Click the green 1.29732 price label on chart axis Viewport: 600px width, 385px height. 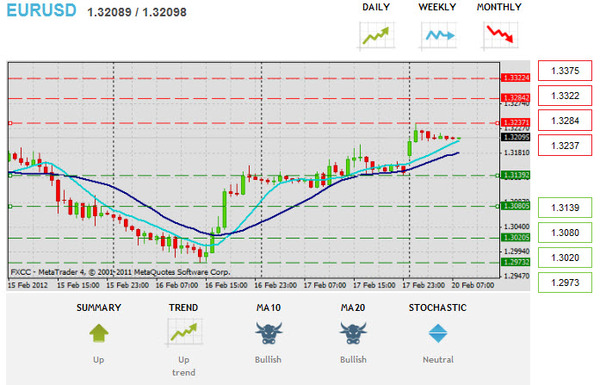(516, 262)
